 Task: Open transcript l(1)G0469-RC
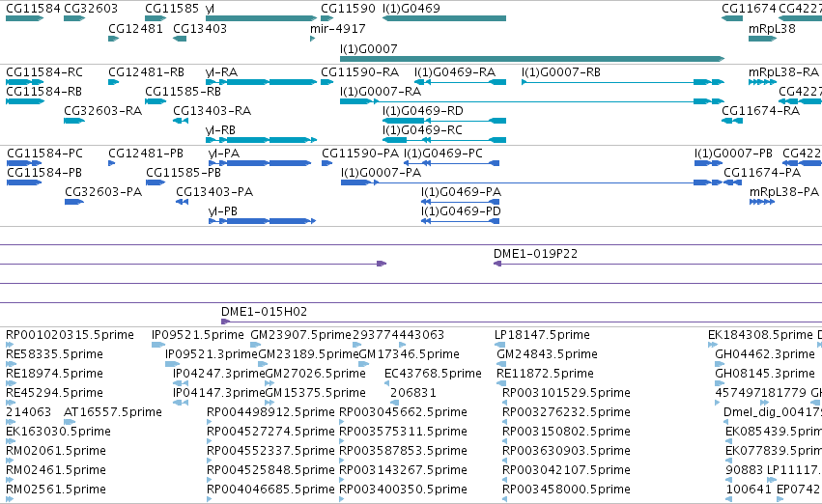click(444, 140)
